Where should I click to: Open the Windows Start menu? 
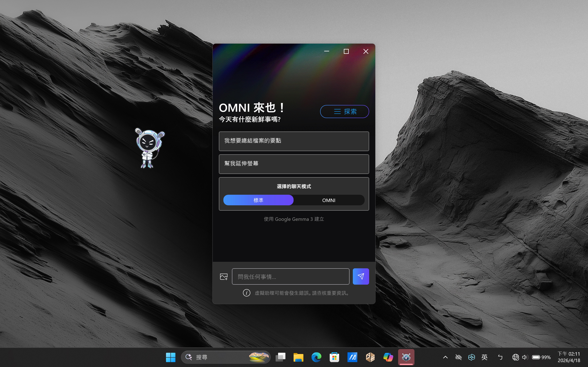tap(170, 357)
